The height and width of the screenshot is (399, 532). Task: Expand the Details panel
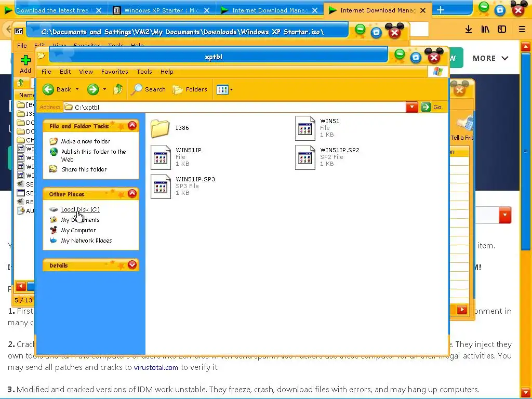132,264
